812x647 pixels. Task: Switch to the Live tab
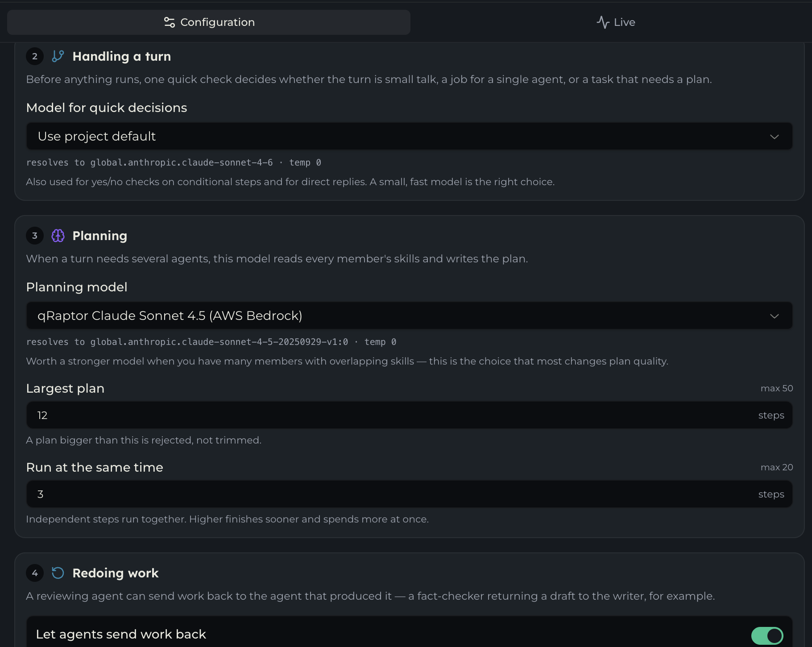point(616,22)
